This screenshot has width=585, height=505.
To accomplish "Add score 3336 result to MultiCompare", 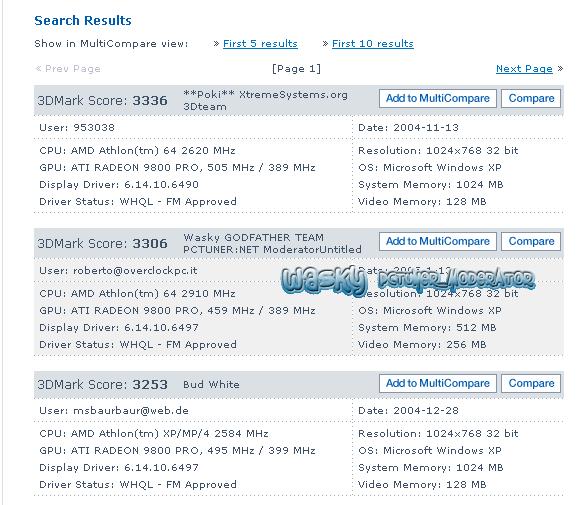I will click(x=438, y=98).
